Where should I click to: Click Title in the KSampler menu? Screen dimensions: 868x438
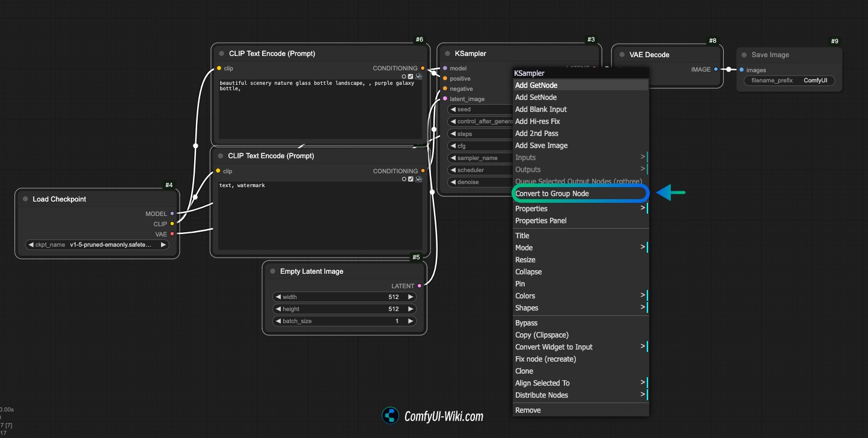581,236
